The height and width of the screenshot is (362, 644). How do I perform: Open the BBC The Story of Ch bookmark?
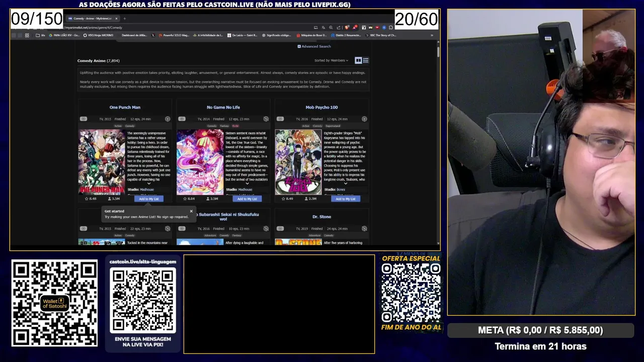coord(381,35)
